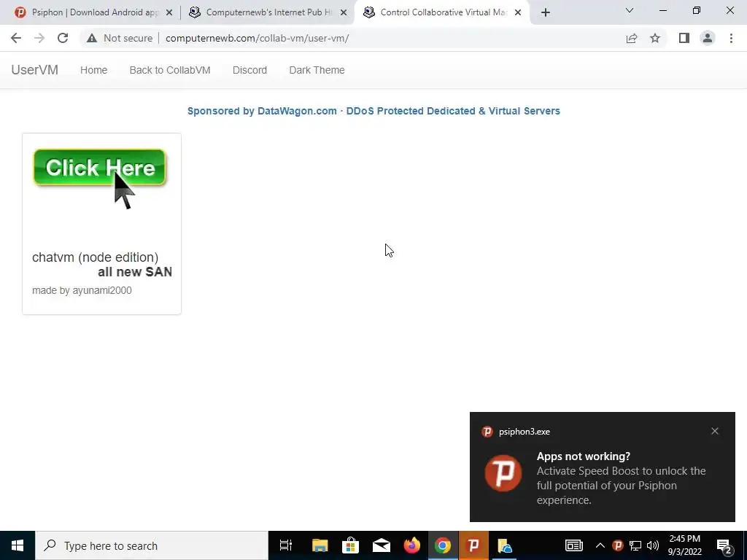Screen dimensions: 747x560
Task: Click the UserVM brand link
Action: click(x=35, y=70)
